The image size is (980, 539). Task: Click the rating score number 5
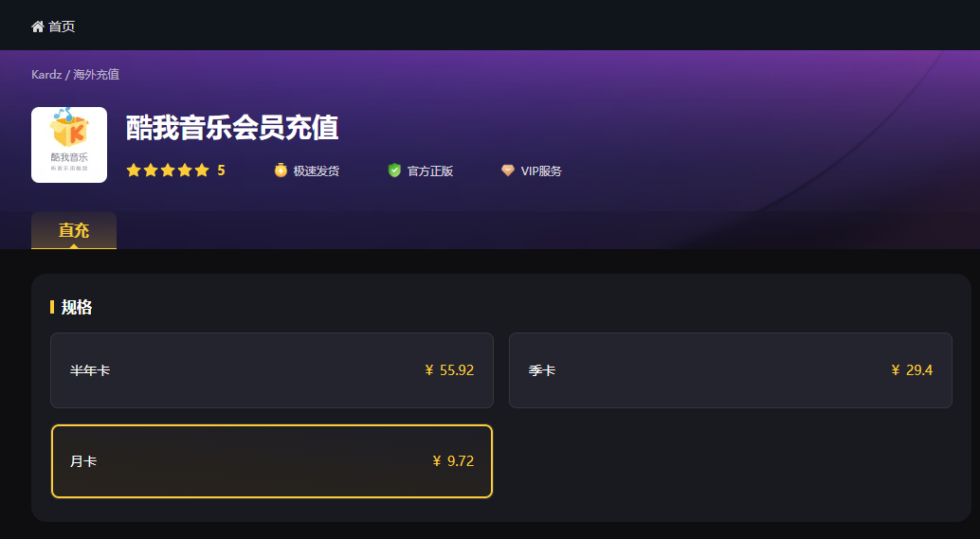point(221,171)
